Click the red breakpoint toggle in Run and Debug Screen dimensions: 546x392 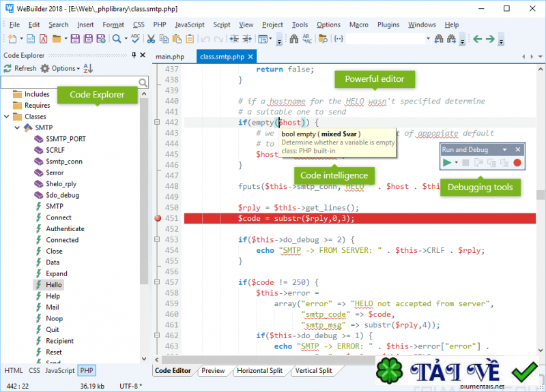[x=517, y=163]
